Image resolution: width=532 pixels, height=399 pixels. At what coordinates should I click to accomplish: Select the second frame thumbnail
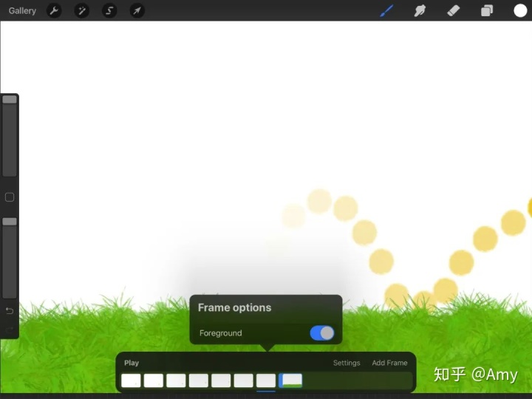coord(154,381)
